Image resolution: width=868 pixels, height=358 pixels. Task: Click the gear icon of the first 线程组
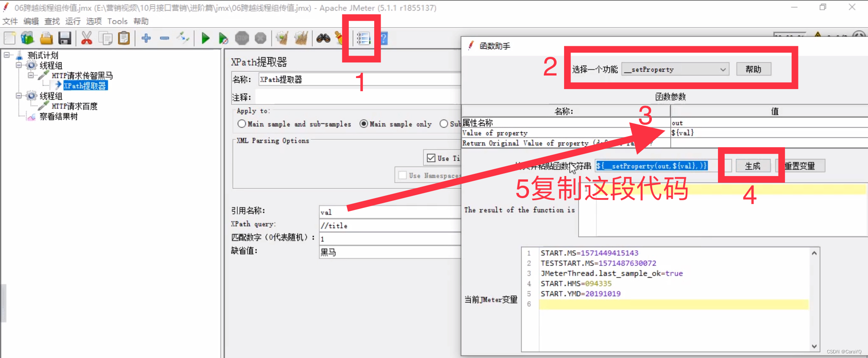tap(32, 65)
